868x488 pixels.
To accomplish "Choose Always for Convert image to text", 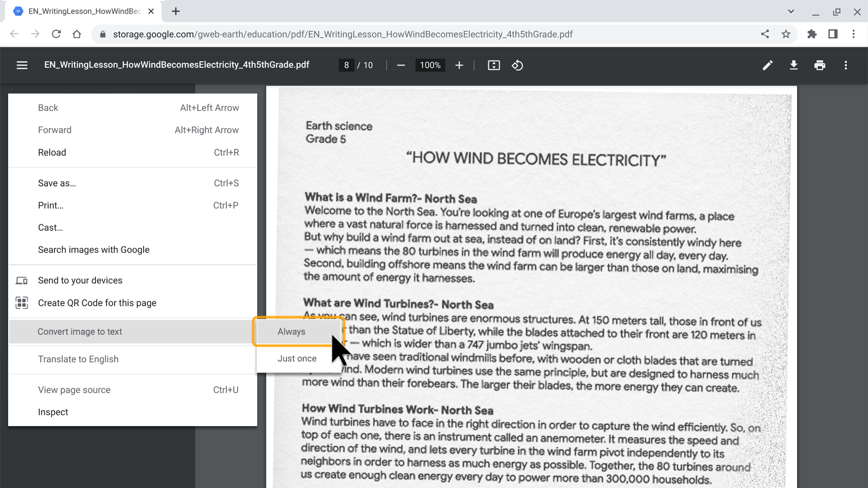I will coord(291,331).
